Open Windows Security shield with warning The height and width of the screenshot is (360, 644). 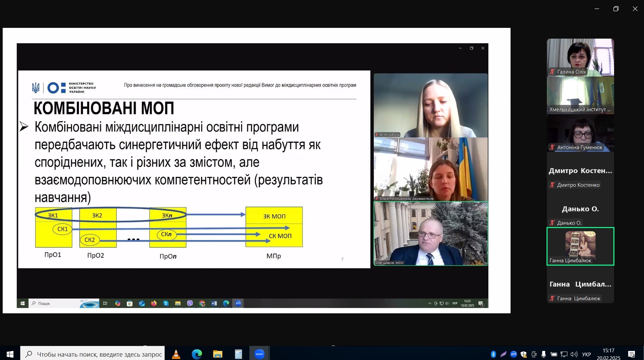click(x=524, y=354)
